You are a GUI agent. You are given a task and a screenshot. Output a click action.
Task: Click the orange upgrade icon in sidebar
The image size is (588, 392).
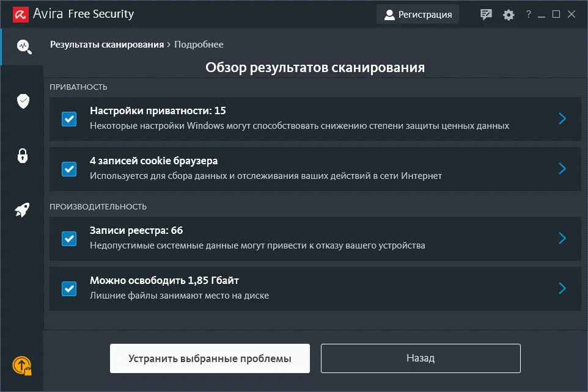pos(22,365)
